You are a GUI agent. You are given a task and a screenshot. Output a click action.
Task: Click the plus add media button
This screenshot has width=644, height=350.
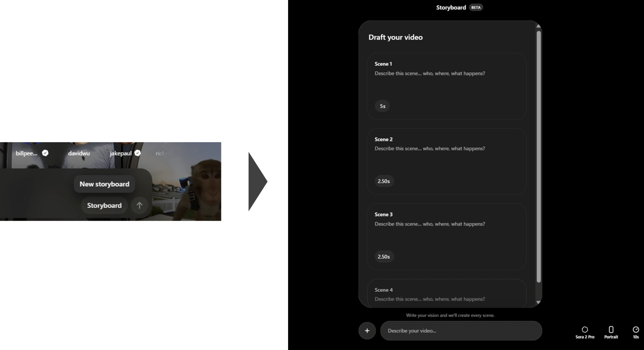(367, 331)
